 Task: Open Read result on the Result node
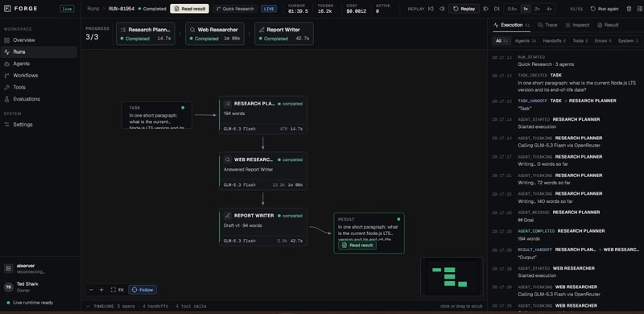coord(357,245)
